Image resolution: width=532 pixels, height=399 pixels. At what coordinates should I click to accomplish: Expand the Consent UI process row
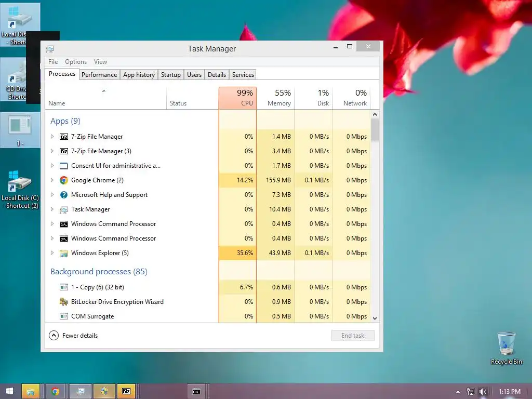[52, 166]
